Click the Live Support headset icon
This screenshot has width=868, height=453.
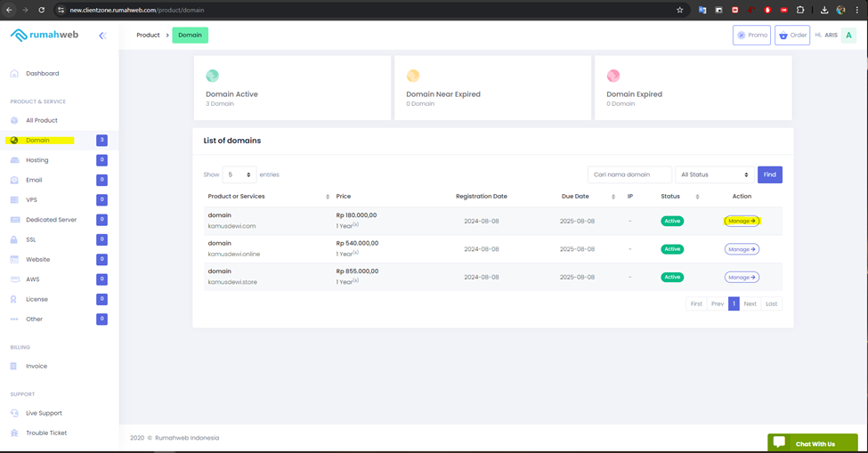click(14, 413)
